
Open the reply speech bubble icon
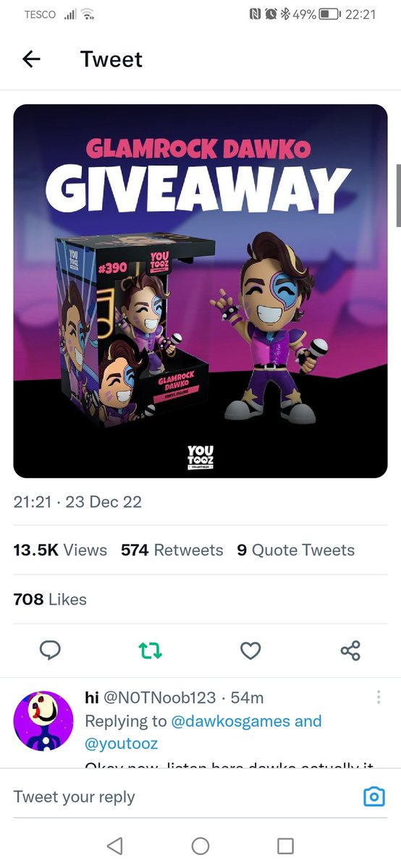click(x=49, y=651)
